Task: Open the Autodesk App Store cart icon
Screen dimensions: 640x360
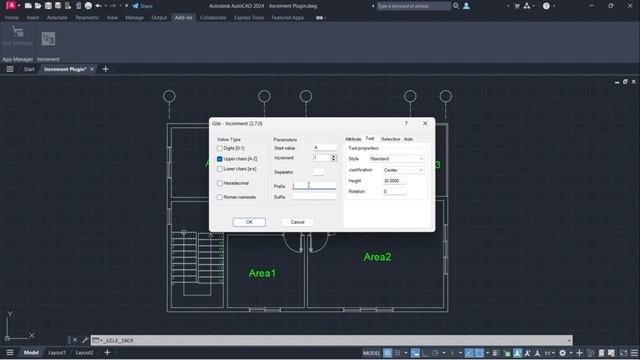Action: tap(517, 6)
